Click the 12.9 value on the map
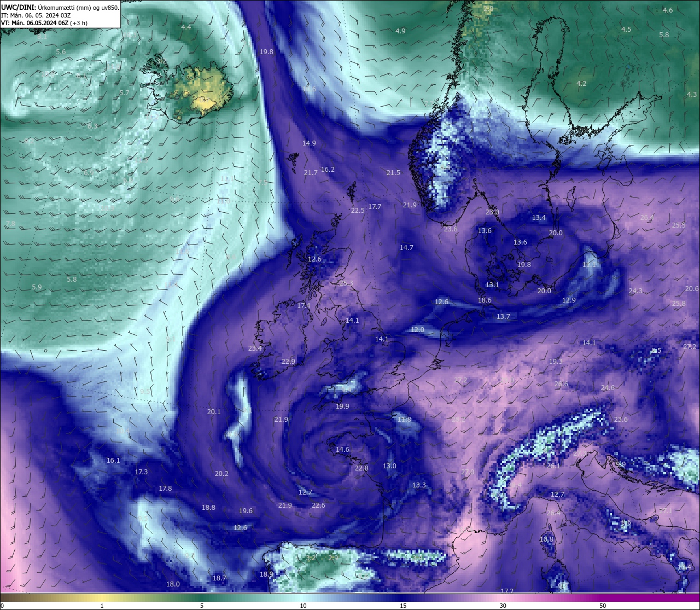 coord(569,300)
